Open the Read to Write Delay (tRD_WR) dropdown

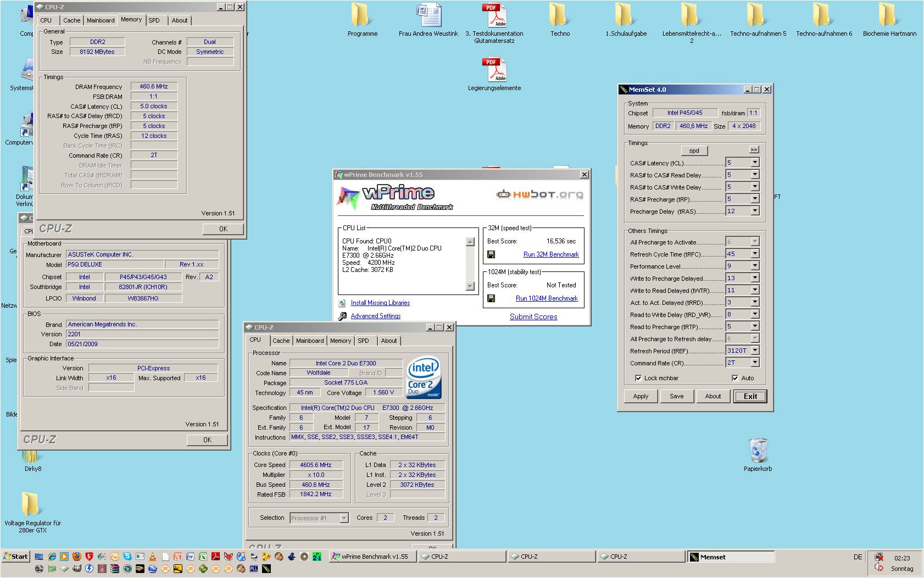(755, 314)
